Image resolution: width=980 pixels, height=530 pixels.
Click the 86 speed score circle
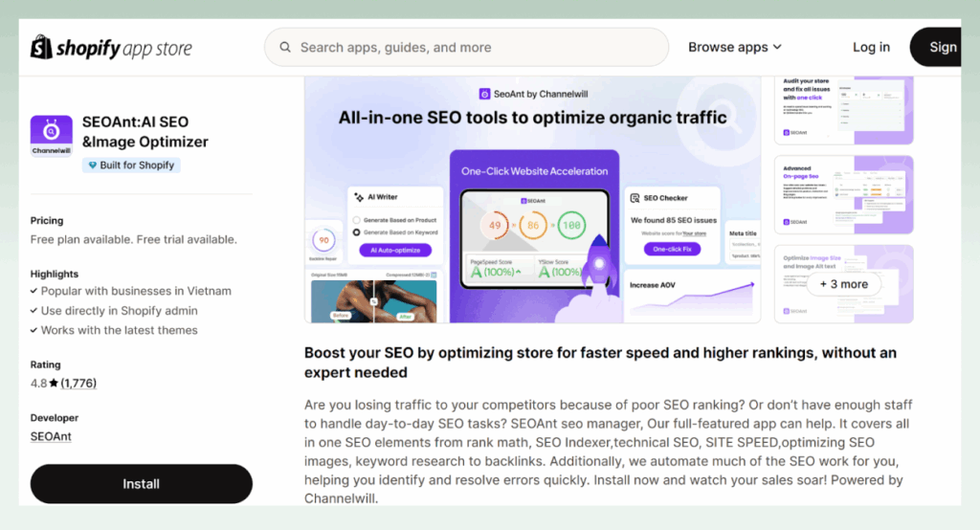tap(533, 226)
